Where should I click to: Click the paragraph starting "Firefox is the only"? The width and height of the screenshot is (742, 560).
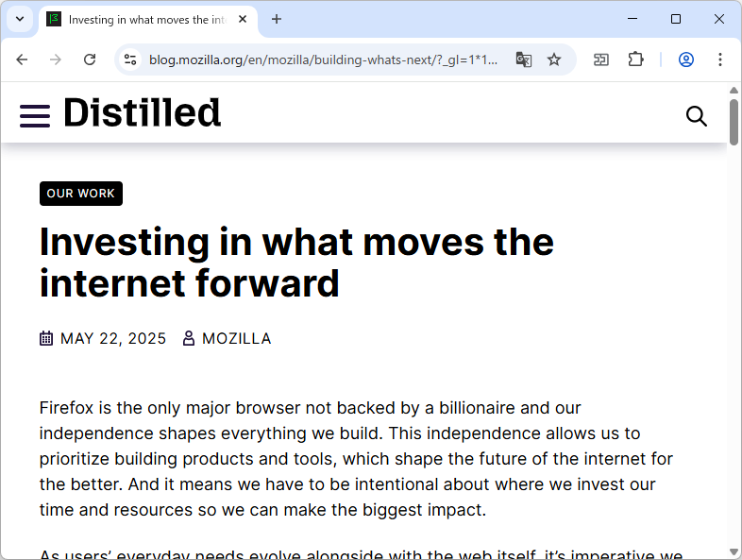click(x=356, y=459)
